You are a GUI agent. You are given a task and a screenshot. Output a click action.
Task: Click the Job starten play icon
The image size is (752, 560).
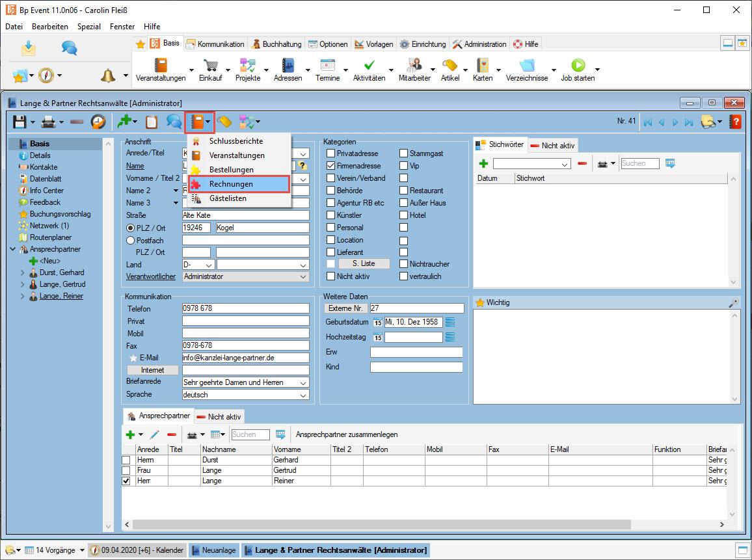(578, 66)
